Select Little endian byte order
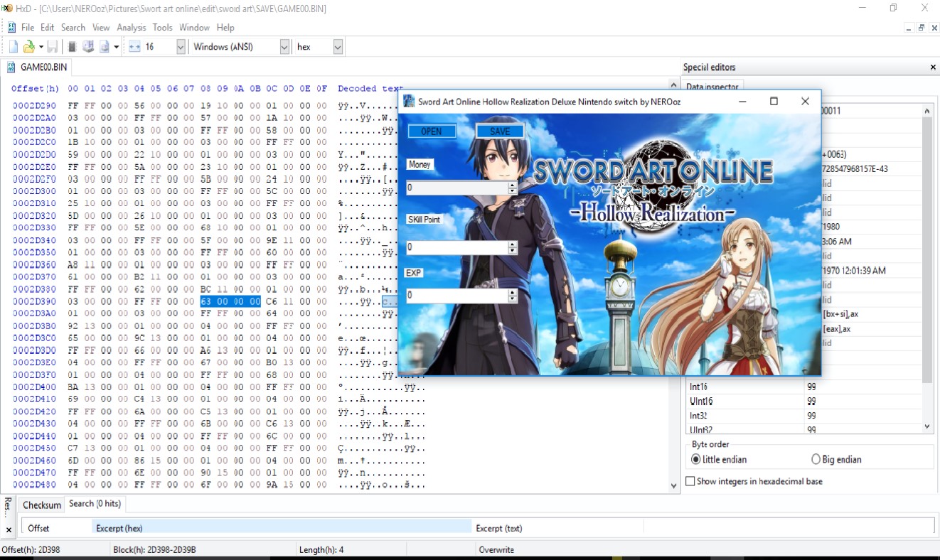This screenshot has width=940, height=560. 718,460
